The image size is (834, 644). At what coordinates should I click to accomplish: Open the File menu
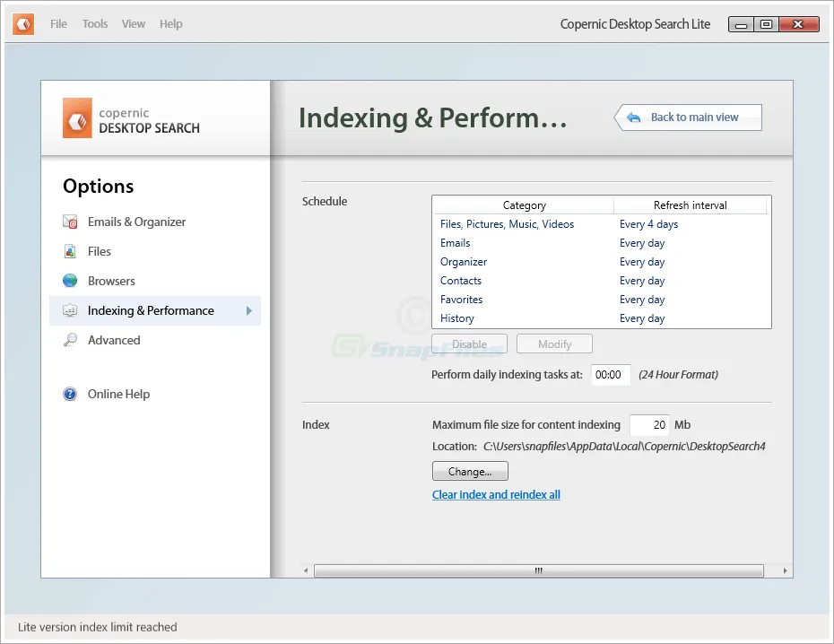click(x=58, y=24)
